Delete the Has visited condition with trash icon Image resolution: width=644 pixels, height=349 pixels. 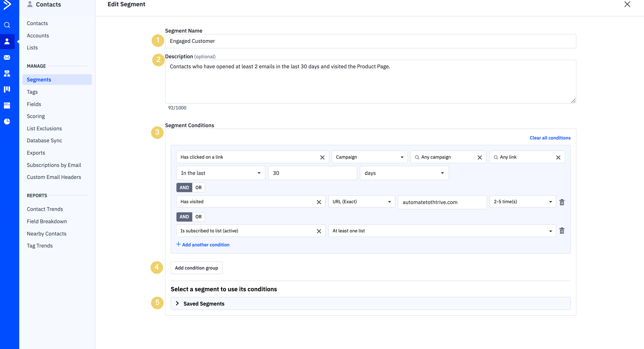click(562, 202)
